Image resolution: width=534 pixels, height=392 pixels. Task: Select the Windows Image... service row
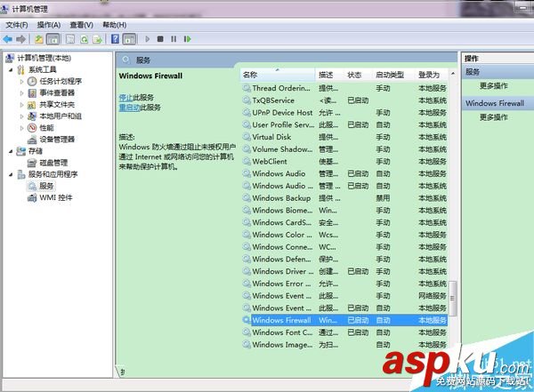(344, 344)
